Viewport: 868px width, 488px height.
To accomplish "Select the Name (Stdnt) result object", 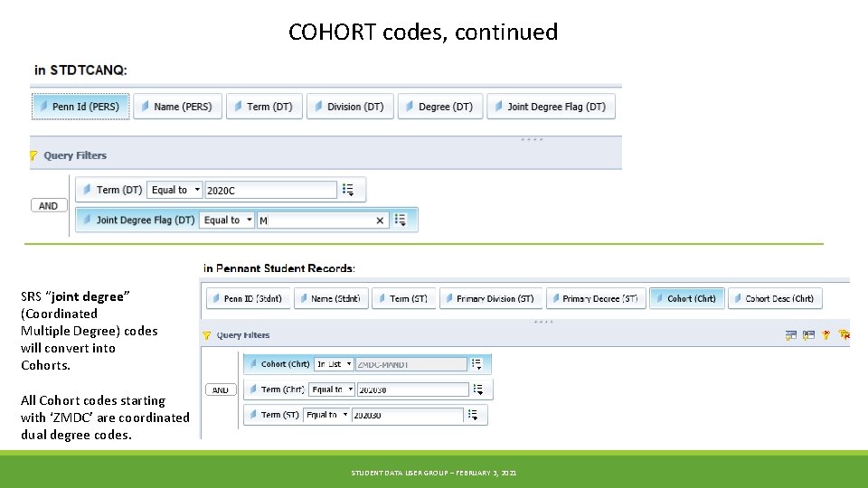I will (x=331, y=298).
